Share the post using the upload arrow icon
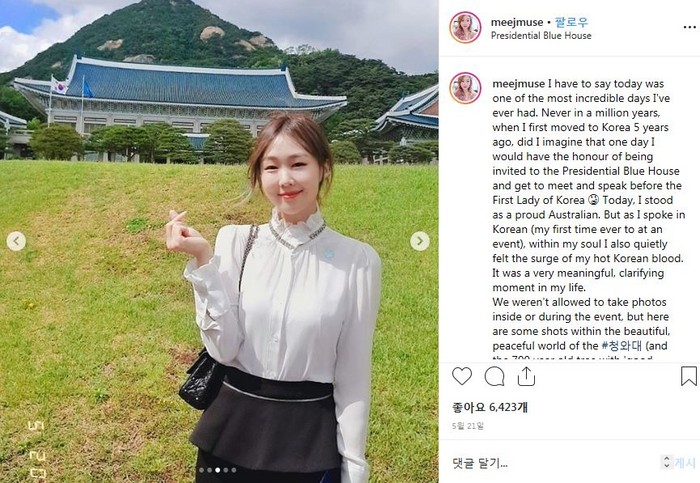Screen dimensions: 700x483 pyautogui.click(x=526, y=376)
